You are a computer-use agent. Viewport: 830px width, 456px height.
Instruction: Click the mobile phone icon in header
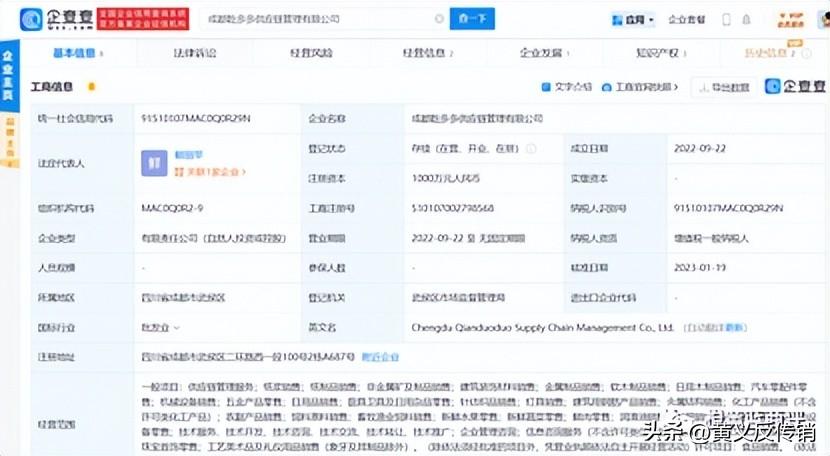(726, 20)
